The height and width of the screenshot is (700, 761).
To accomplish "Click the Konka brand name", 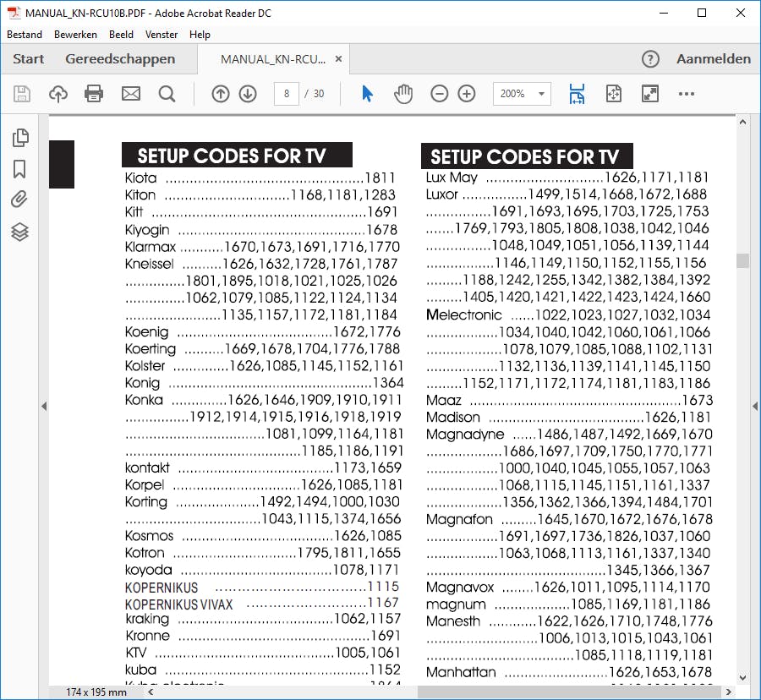I will pyautogui.click(x=144, y=400).
